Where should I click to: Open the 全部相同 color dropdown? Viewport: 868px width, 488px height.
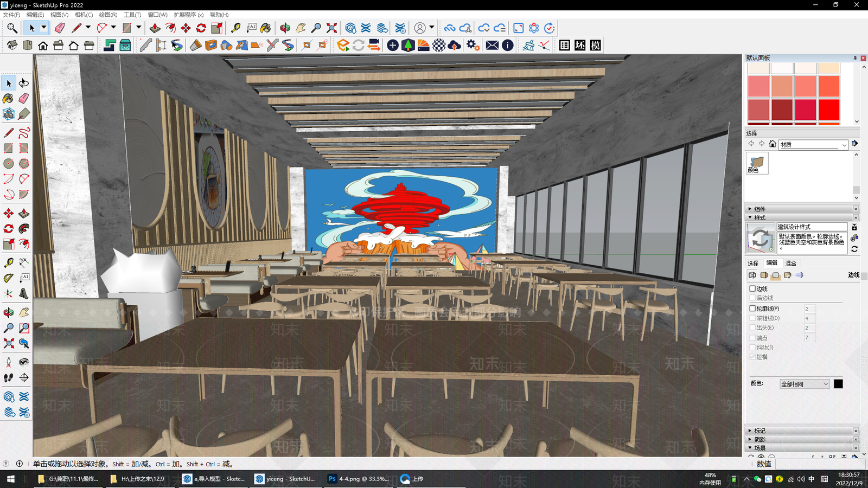(x=805, y=384)
